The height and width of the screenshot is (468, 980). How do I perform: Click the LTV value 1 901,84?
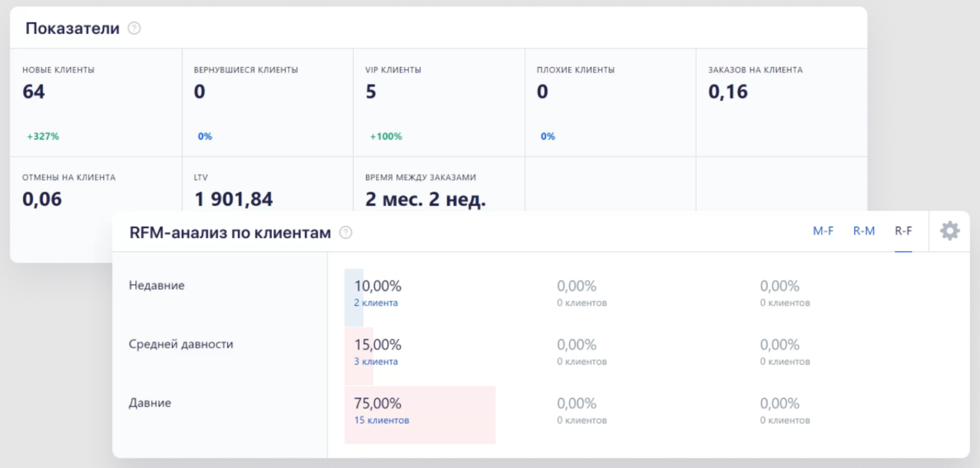(x=234, y=199)
